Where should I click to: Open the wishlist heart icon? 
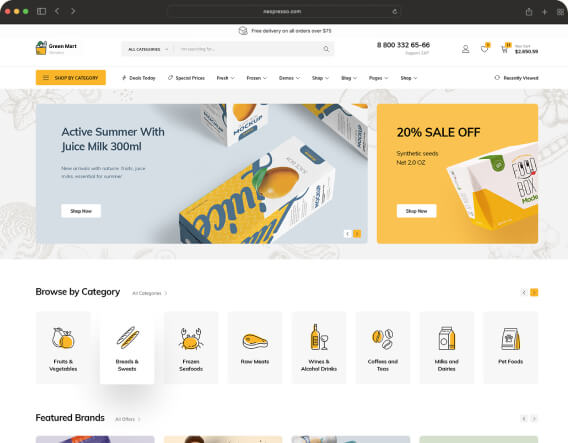click(x=484, y=49)
